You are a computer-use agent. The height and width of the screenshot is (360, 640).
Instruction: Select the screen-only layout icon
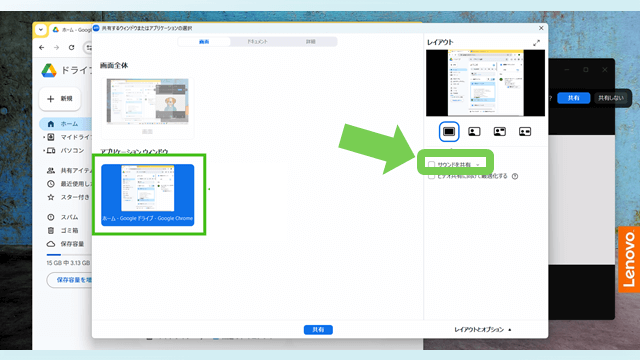[449, 131]
